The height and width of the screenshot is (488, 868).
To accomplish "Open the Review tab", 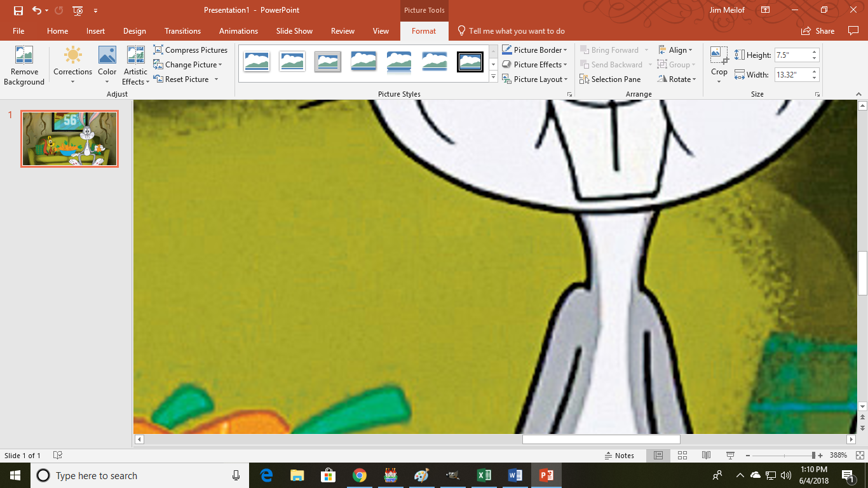I will click(342, 30).
